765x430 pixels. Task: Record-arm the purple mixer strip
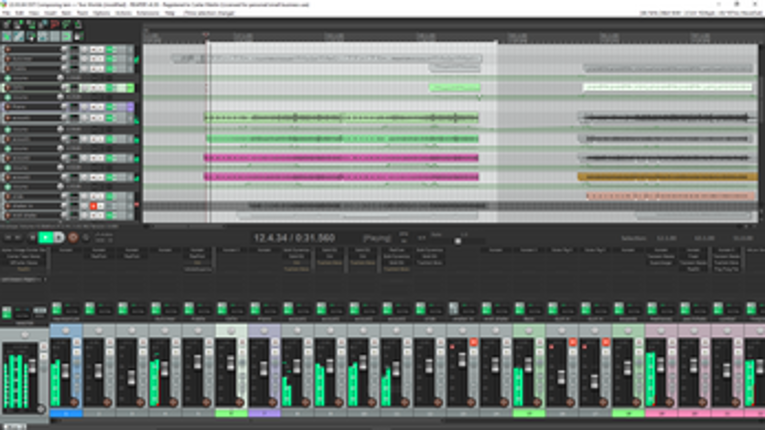coord(272,402)
